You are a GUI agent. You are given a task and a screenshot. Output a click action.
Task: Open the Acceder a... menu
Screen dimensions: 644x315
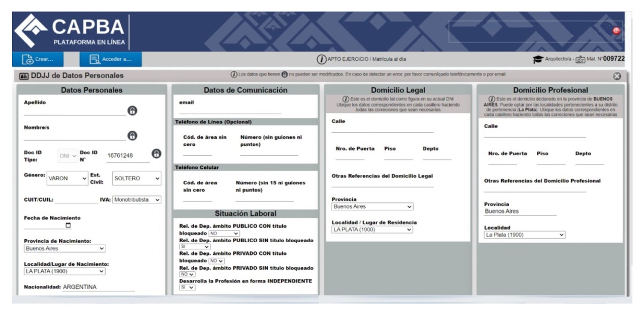pos(110,59)
